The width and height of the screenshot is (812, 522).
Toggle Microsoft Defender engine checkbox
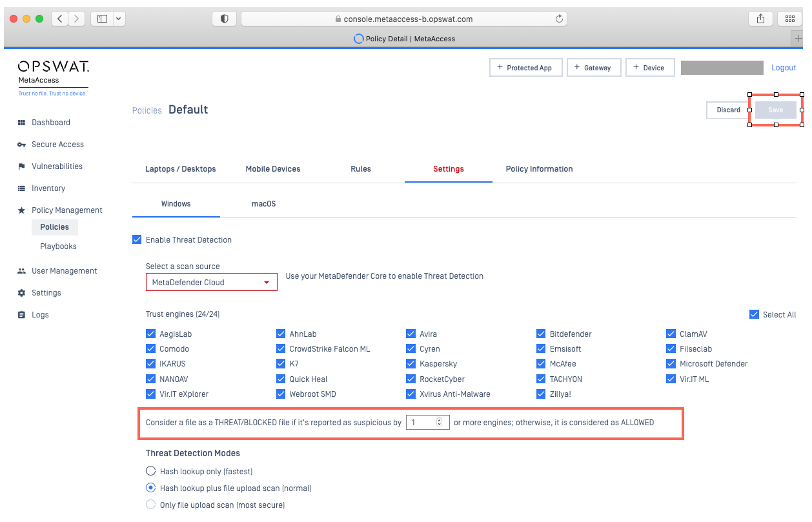coord(671,364)
